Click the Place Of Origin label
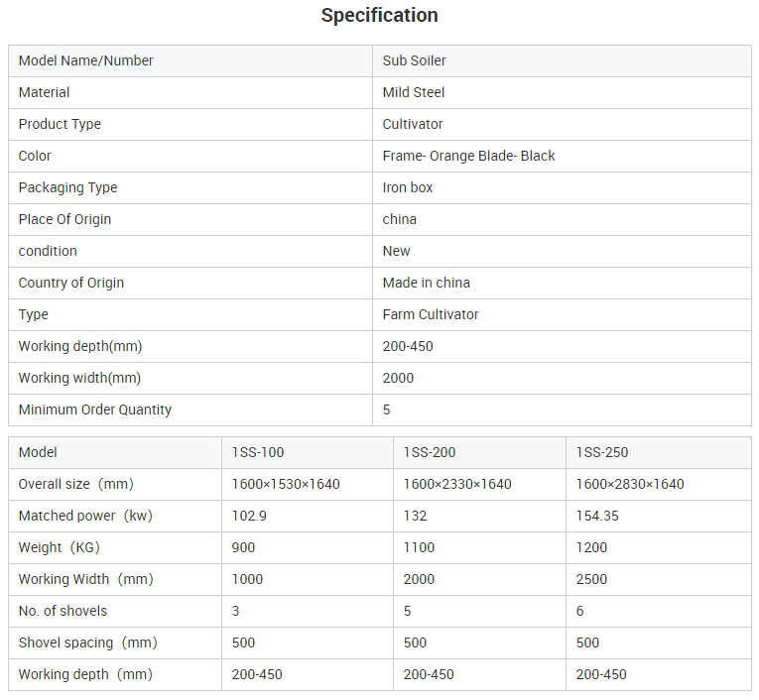Screen dimensions: 759x700 coord(64,219)
